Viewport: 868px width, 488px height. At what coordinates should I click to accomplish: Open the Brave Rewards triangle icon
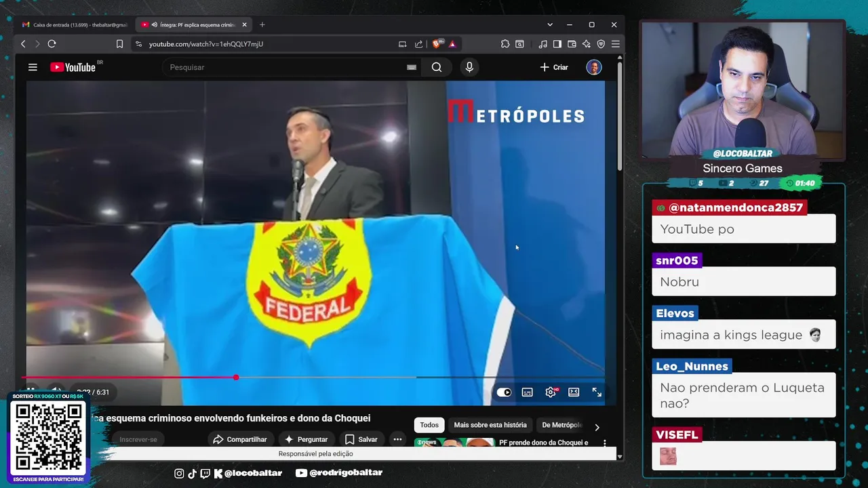click(x=452, y=44)
